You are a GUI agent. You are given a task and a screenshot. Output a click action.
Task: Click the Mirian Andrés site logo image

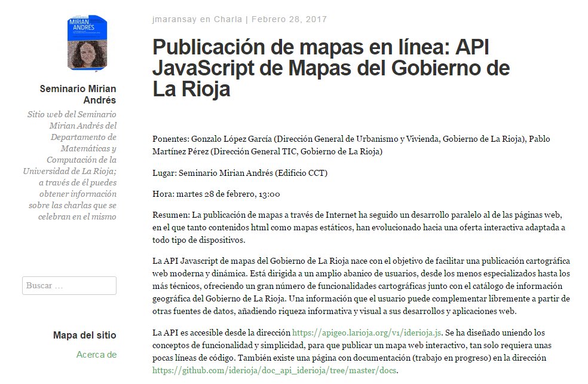[87, 42]
